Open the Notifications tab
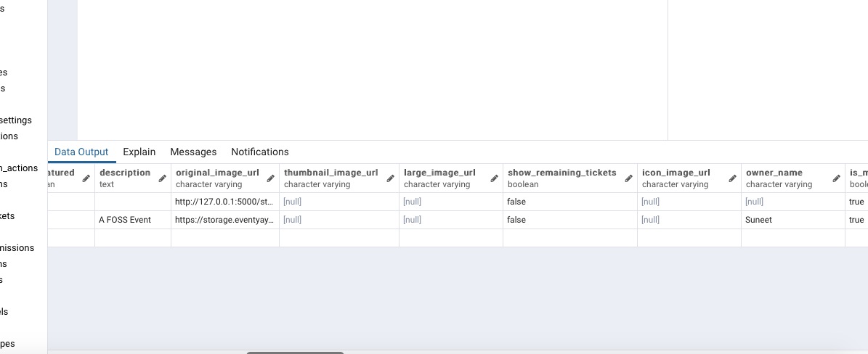 click(259, 152)
